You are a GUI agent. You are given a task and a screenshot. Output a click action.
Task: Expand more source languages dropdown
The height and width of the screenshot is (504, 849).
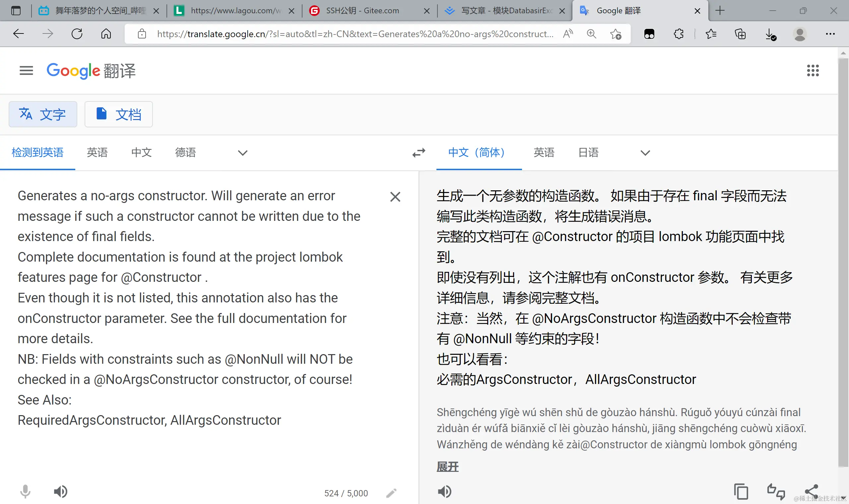click(x=242, y=153)
